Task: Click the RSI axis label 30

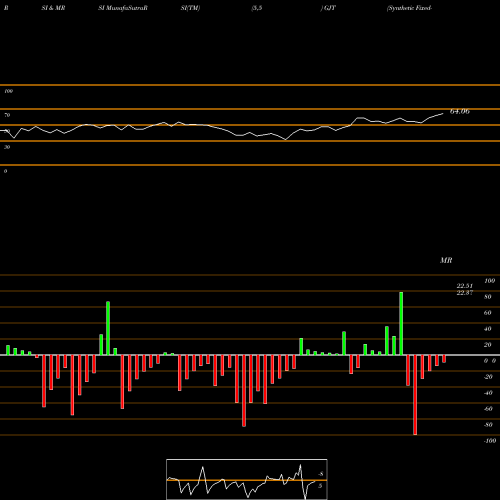Action: point(7,147)
